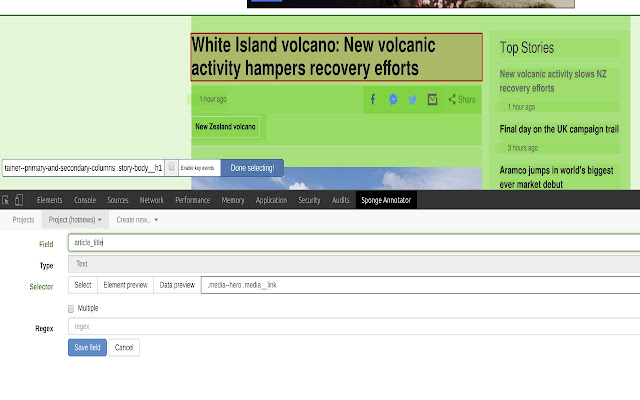Click the Field name input box
Viewport: 640px width, 400px height.
(x=354, y=242)
